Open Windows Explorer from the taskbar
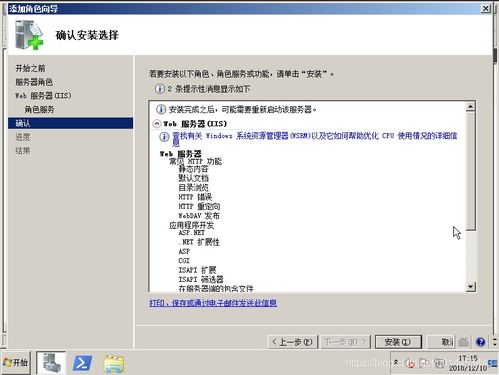The image size is (499, 375). (x=114, y=363)
